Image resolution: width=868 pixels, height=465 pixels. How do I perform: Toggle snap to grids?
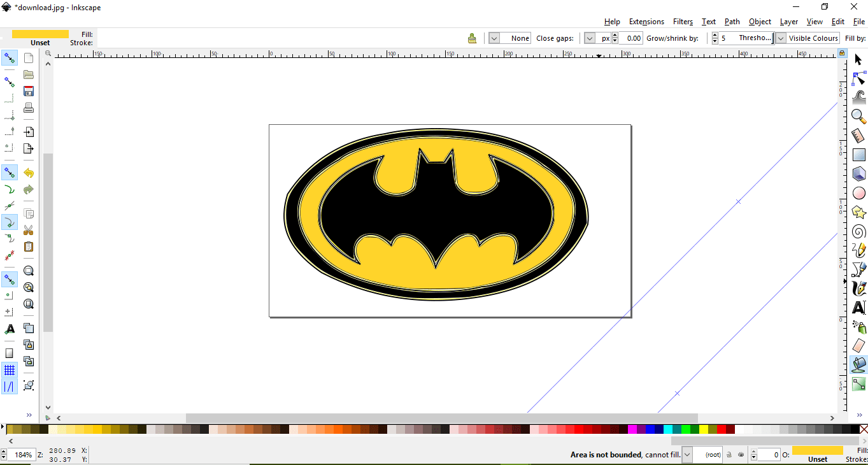[x=10, y=369]
